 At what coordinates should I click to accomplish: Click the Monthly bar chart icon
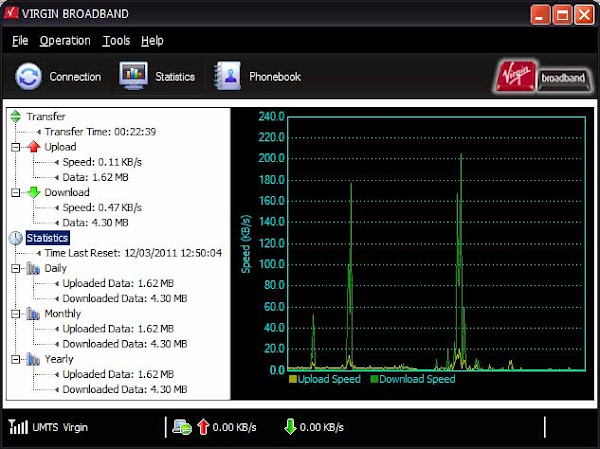33,314
